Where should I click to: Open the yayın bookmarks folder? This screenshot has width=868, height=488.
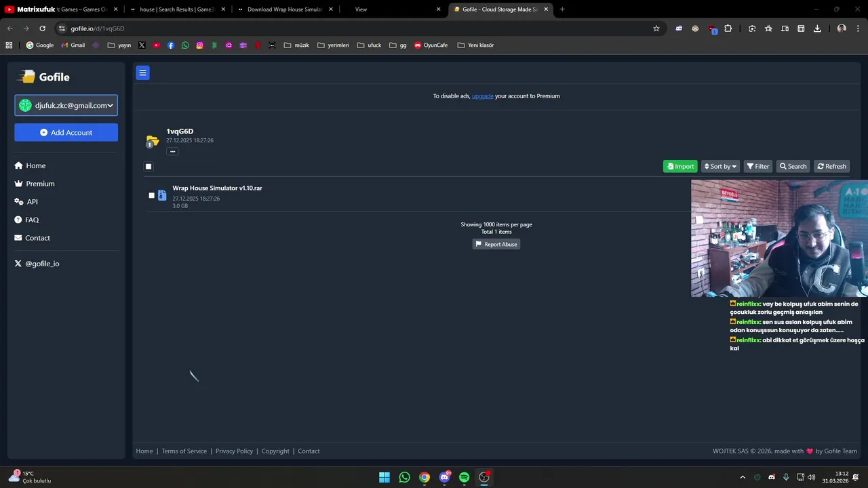click(x=119, y=45)
